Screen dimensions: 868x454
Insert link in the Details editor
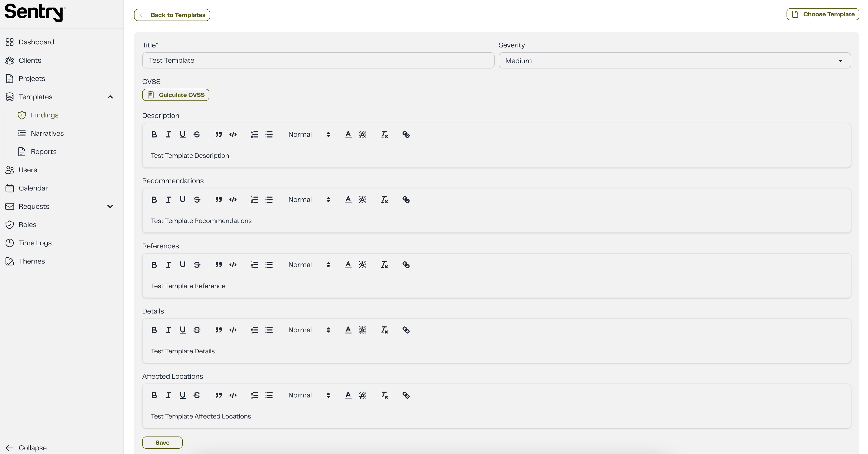coord(406,330)
